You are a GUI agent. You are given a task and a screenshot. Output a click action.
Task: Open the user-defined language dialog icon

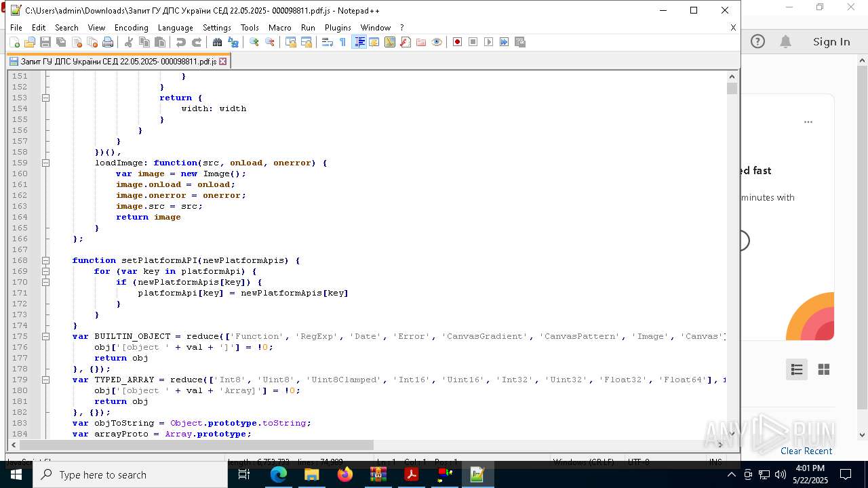point(374,42)
